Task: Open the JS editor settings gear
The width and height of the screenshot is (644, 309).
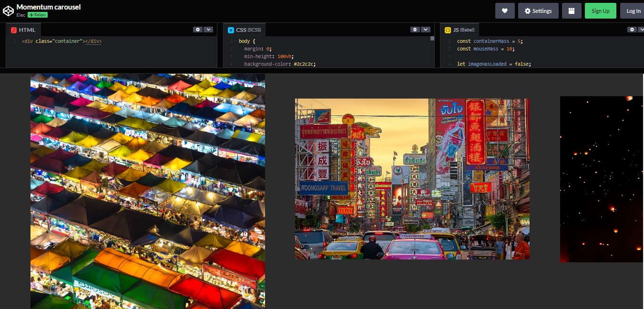Action: click(632, 29)
